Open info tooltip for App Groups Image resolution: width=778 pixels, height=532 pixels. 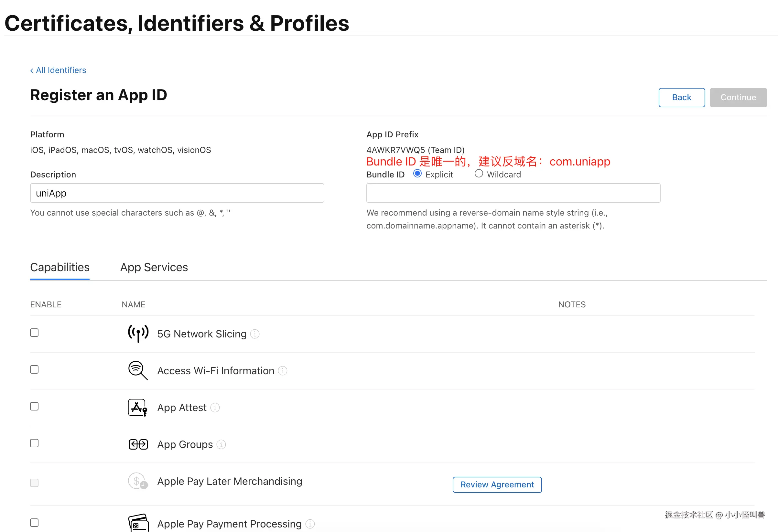coord(221,444)
